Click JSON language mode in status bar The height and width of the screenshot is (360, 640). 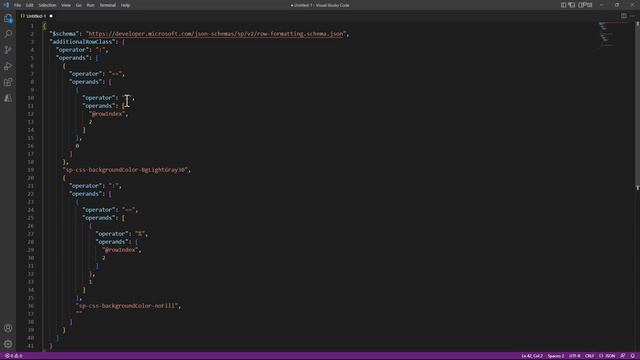click(x=607, y=356)
